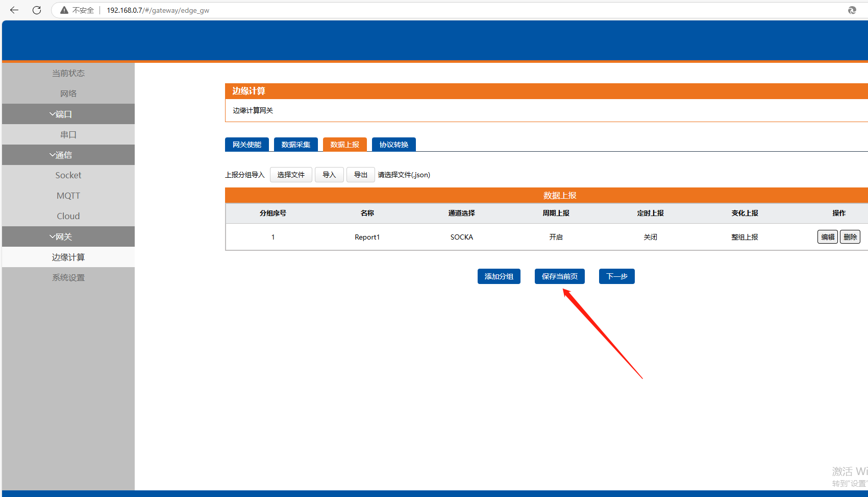Switch to the 网关使能 tab

click(247, 145)
